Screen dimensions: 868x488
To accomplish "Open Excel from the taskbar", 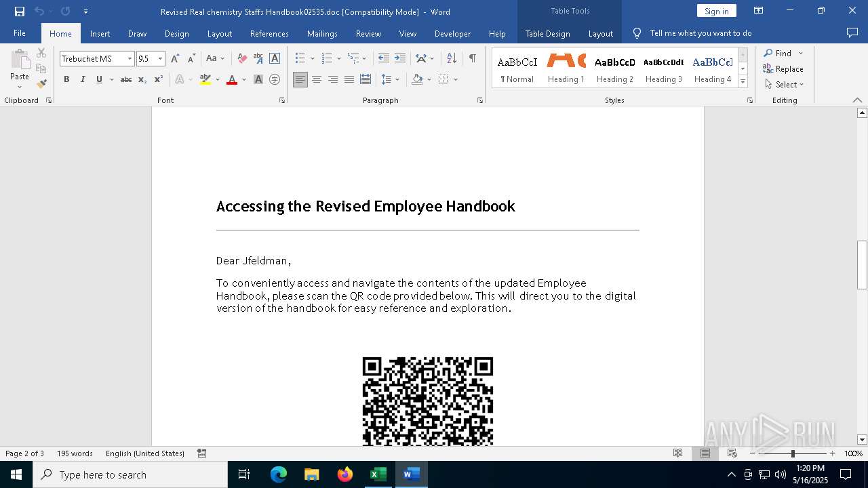I will pos(378,474).
